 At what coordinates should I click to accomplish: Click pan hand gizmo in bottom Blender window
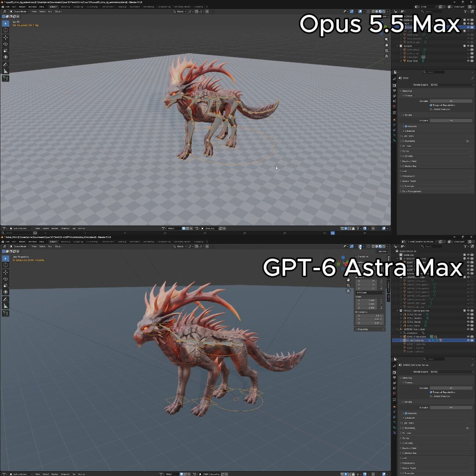(348, 279)
